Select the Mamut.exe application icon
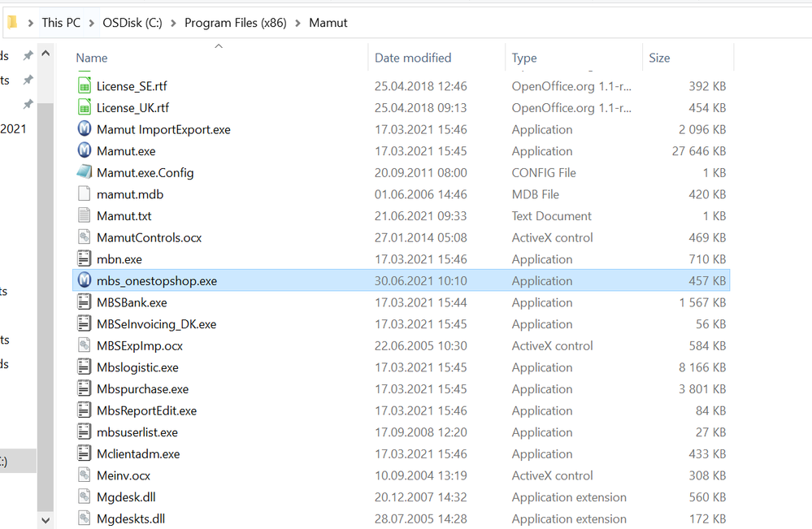This screenshot has width=812, height=529. pos(85,150)
